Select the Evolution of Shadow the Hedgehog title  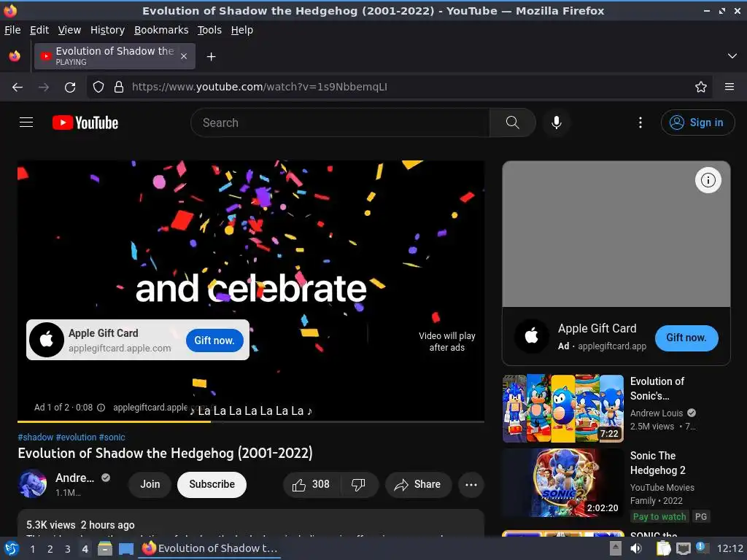click(166, 453)
